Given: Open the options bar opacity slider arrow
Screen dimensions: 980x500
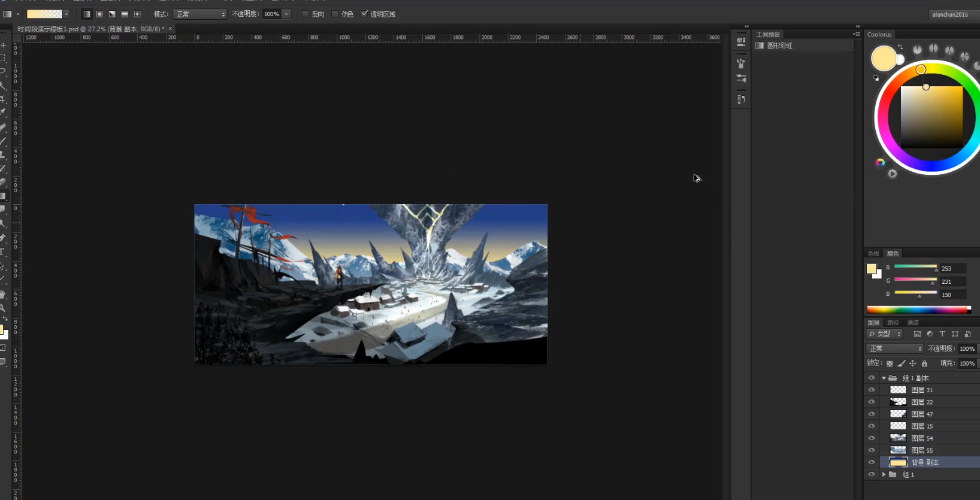Looking at the screenshot, I should pyautogui.click(x=286, y=14).
